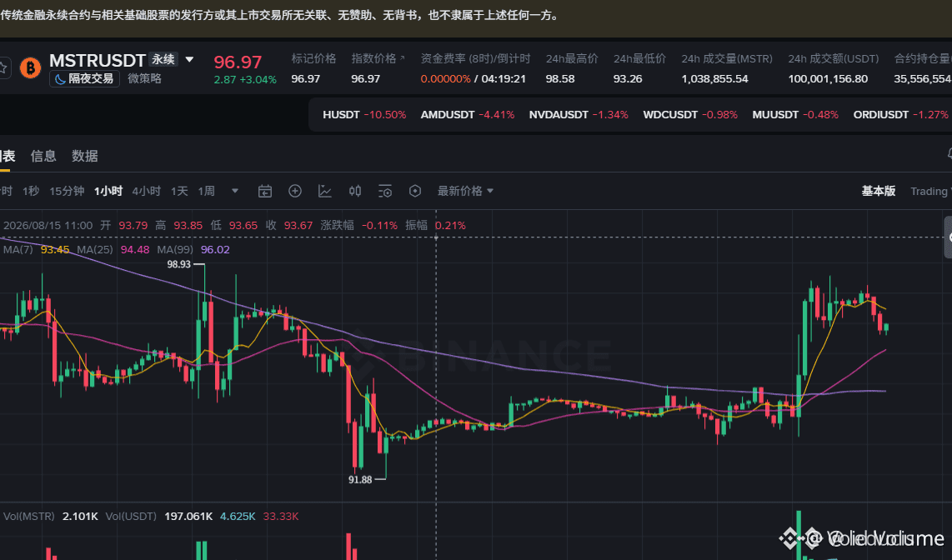The image size is (952, 560).
Task: Open the candlestick chart type icon
Action: (x=355, y=191)
